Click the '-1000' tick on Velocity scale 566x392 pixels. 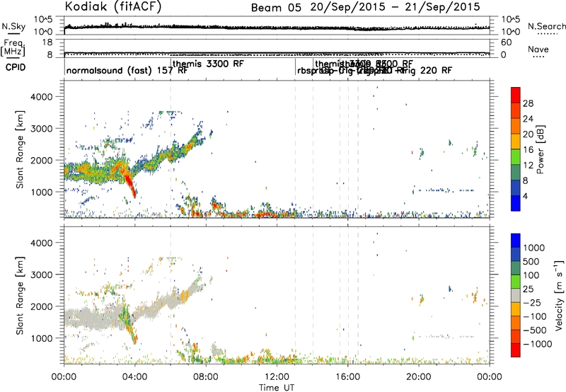pos(538,344)
